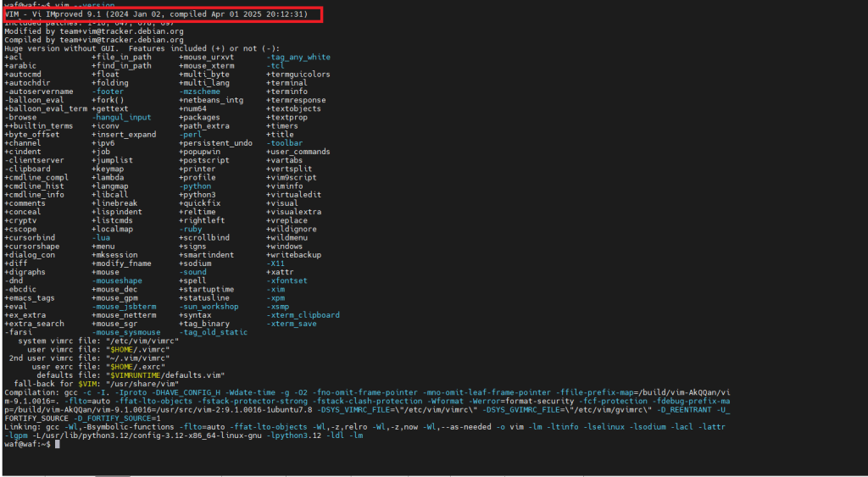Viewport: 868px width, 477px height.
Task: Click the '-X11' feature text
Action: click(275, 263)
